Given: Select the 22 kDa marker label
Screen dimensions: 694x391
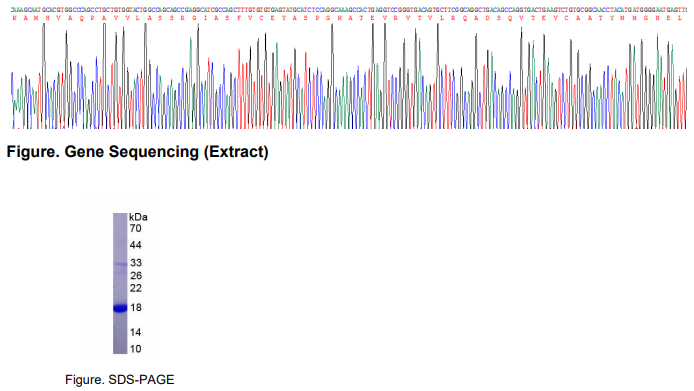Looking at the screenshot, I should coord(136,288).
